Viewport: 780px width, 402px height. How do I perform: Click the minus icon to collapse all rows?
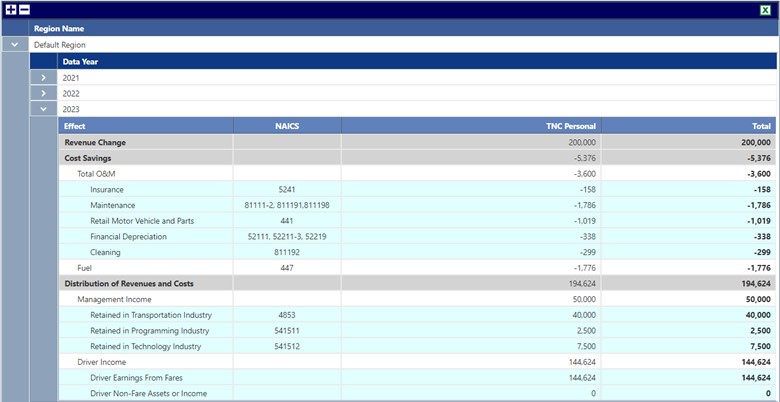[24, 9]
